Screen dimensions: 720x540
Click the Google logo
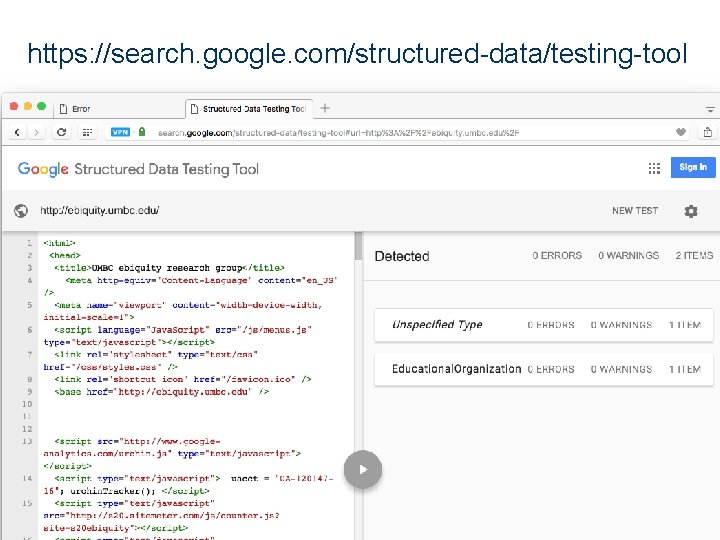click(x=43, y=169)
